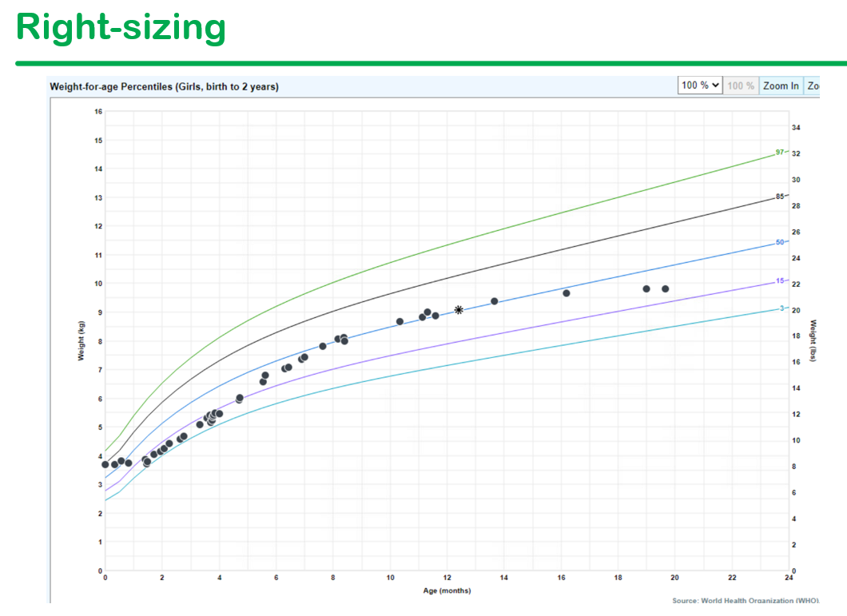
Task: Click the black 85th percentile curve label
Action: (x=779, y=197)
